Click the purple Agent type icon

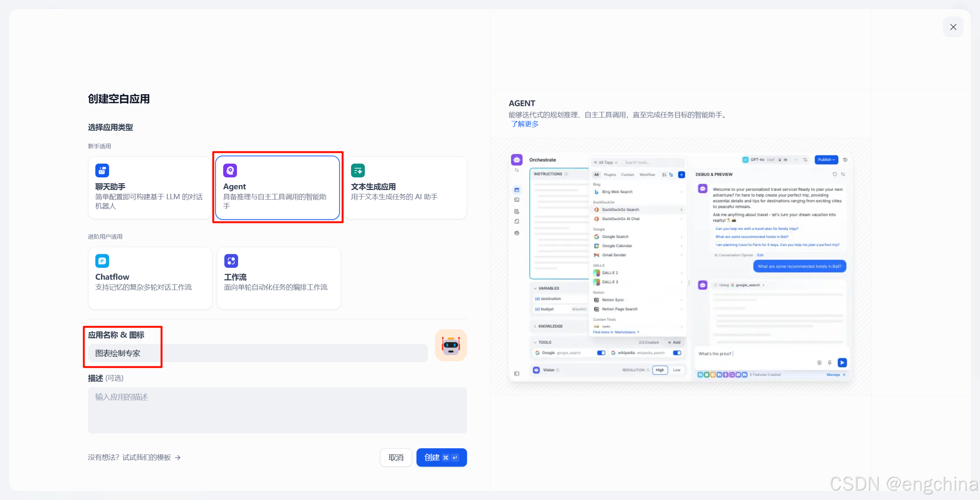coord(230,170)
